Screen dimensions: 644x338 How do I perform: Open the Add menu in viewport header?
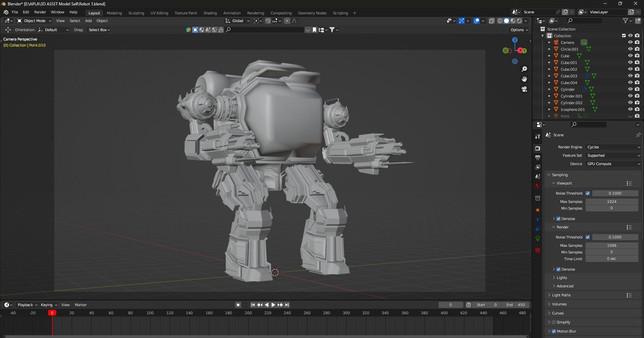88,21
